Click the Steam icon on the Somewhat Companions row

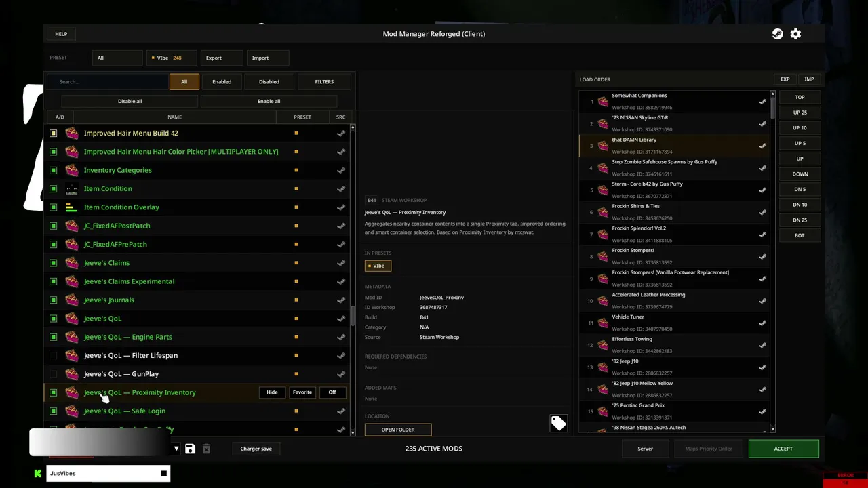pos(762,102)
